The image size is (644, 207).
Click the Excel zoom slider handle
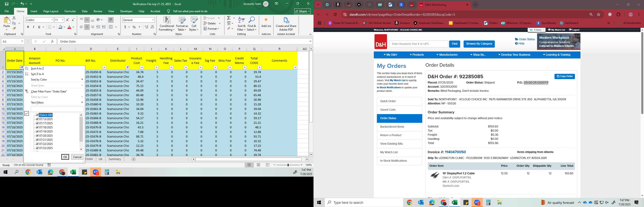pos(288,165)
